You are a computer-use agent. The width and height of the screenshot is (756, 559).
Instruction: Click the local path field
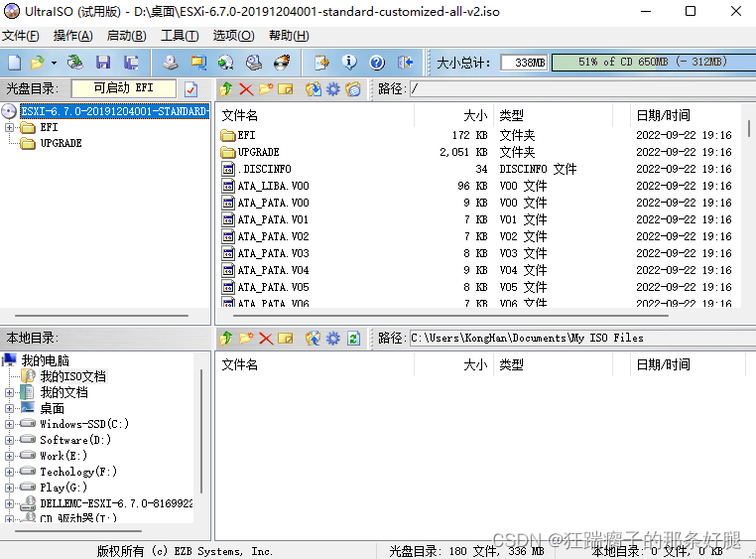[583, 339]
